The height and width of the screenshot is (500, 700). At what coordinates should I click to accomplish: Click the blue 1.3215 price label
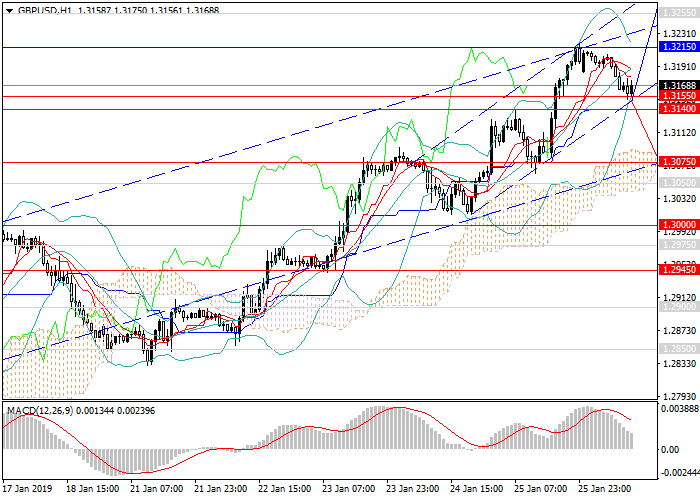pyautogui.click(x=677, y=47)
